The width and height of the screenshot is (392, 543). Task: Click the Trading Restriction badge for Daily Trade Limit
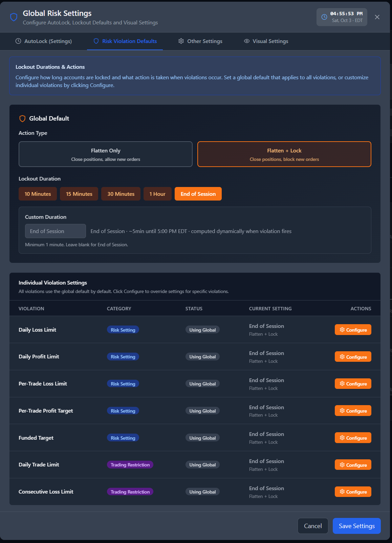130,465
